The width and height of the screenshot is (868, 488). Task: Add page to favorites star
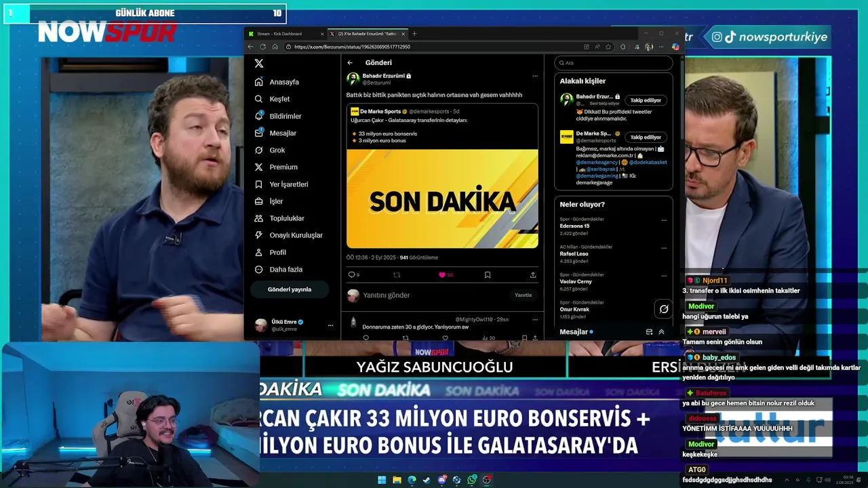[x=608, y=47]
